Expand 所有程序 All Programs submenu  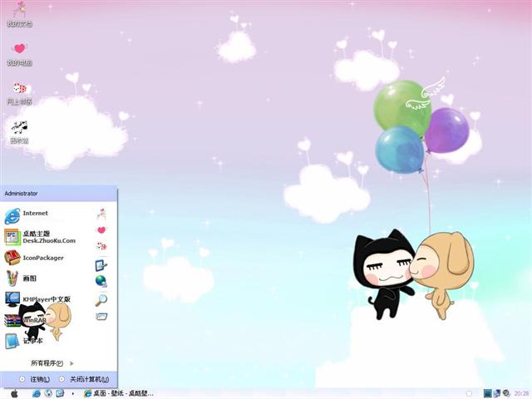tap(52, 363)
